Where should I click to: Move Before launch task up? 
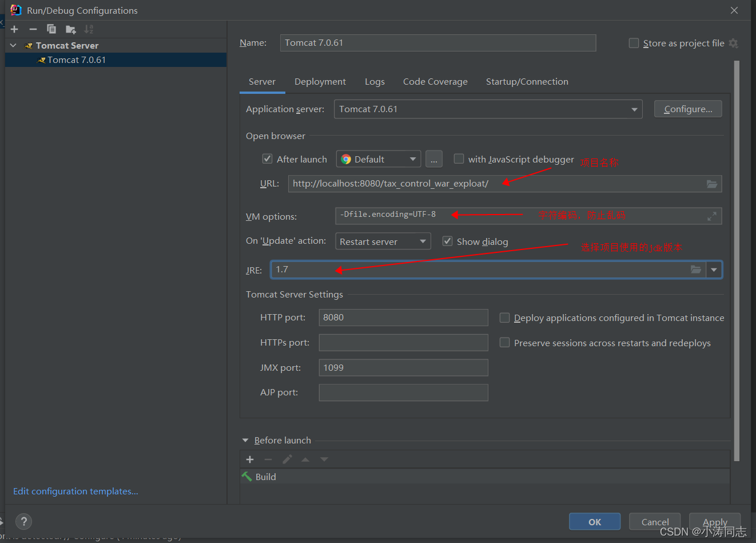tap(305, 459)
